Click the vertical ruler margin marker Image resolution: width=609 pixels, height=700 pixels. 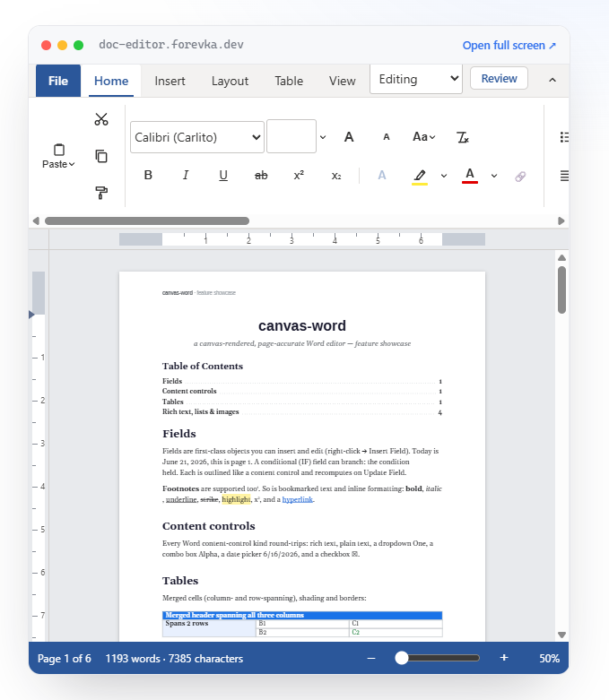pyautogui.click(x=31, y=315)
